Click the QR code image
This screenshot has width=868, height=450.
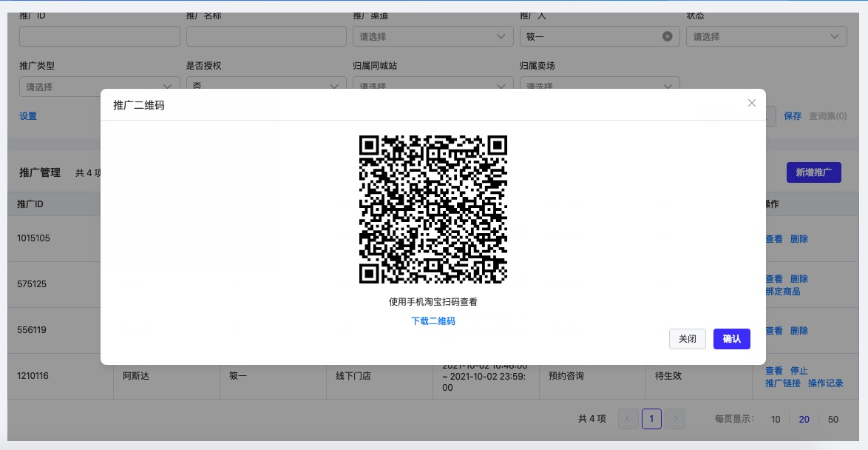[x=433, y=209]
